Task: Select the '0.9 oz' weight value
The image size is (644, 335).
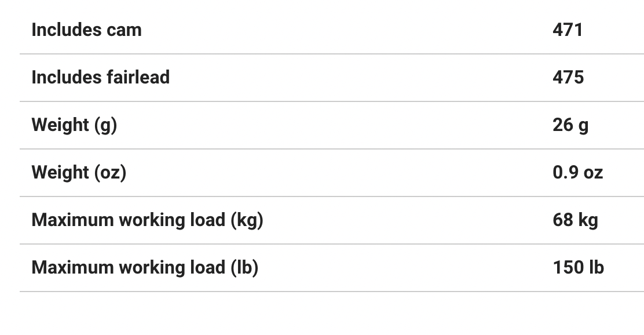Action: pyautogui.click(x=577, y=172)
